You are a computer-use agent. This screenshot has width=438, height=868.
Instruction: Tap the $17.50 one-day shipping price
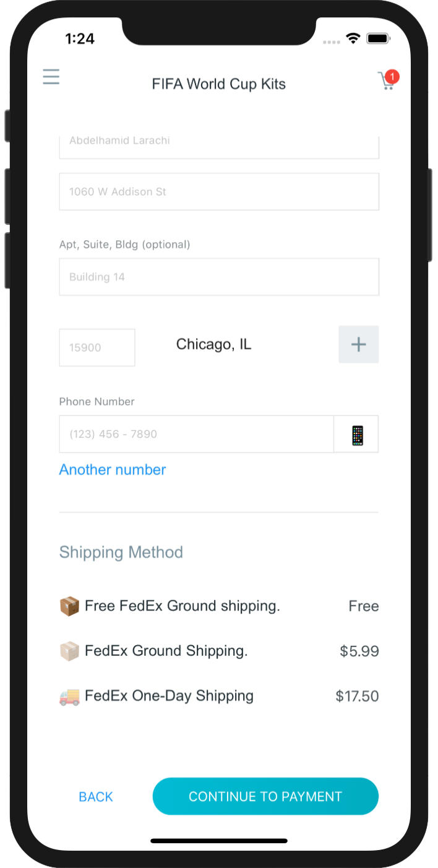pyautogui.click(x=357, y=697)
